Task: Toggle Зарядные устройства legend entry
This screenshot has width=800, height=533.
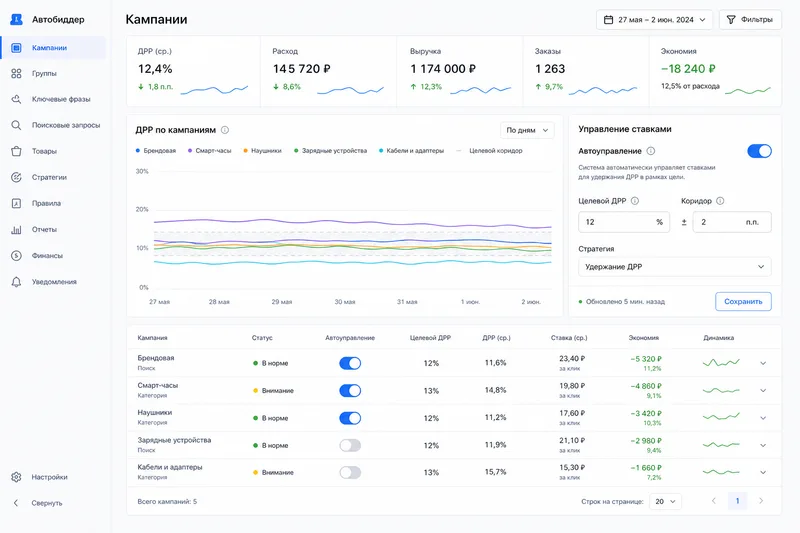Action: [331, 150]
